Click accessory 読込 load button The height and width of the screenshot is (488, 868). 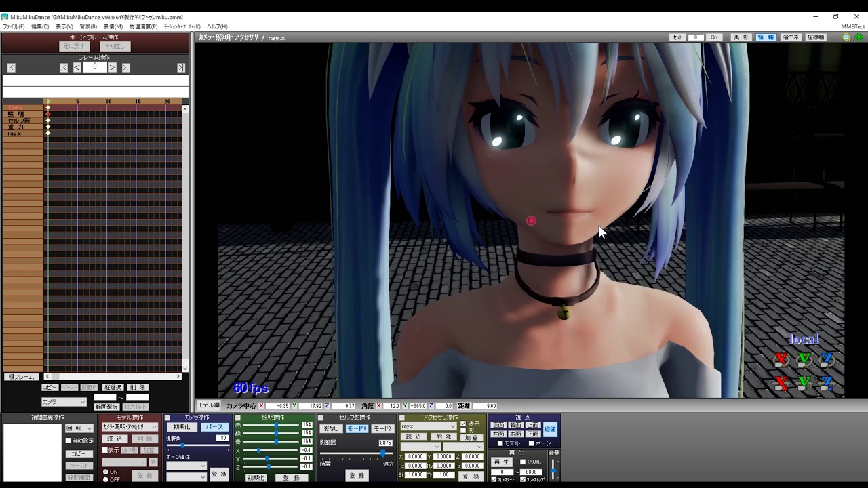tap(414, 436)
